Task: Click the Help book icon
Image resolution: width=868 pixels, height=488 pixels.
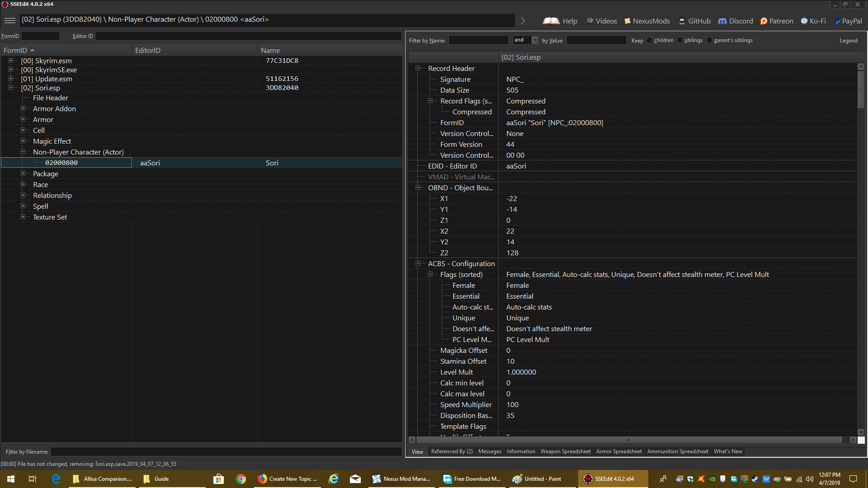Action: [x=551, y=21]
